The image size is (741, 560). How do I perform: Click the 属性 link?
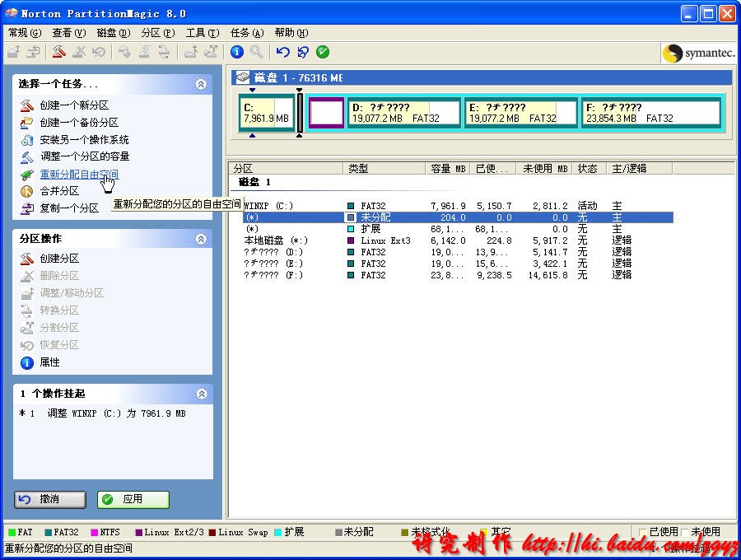pos(49,362)
